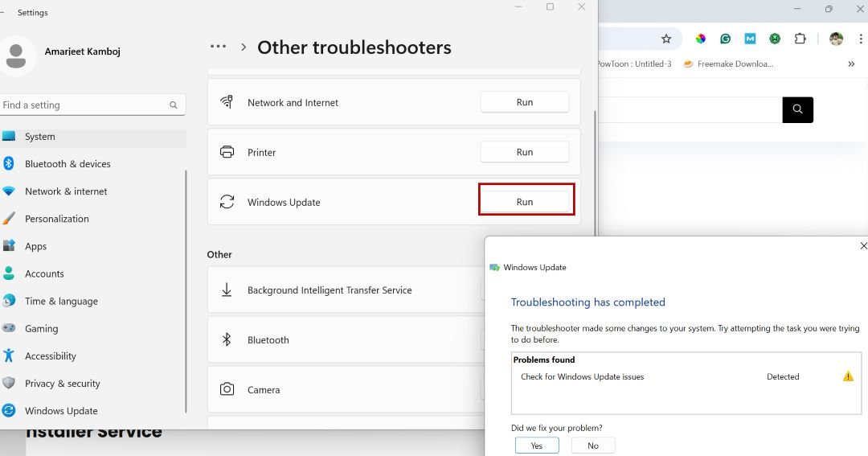The image size is (868, 456).
Task: Open Personalization settings
Action: point(56,219)
